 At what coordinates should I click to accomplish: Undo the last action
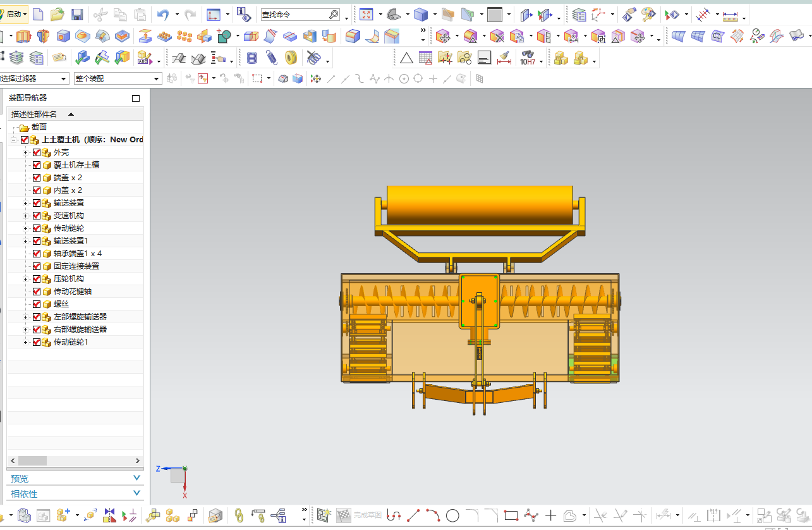coord(163,14)
